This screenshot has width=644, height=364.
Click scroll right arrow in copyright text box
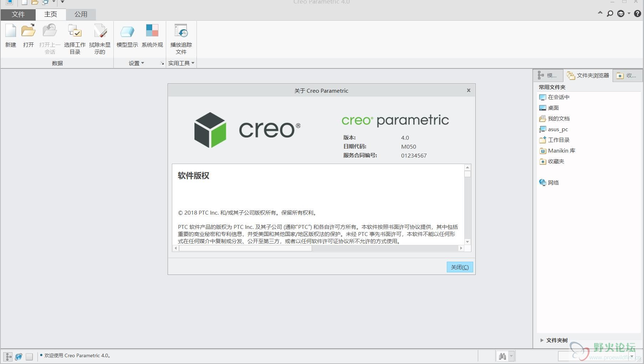(x=461, y=248)
